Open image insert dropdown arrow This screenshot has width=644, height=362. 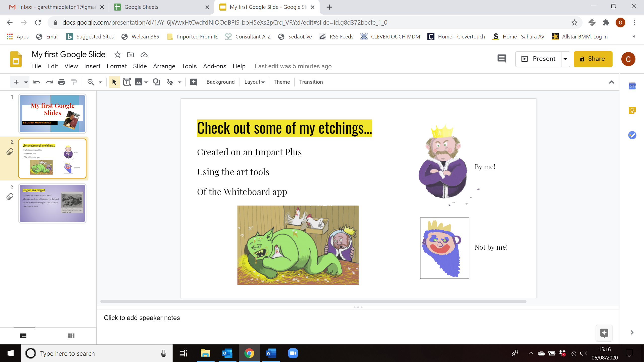tap(146, 82)
